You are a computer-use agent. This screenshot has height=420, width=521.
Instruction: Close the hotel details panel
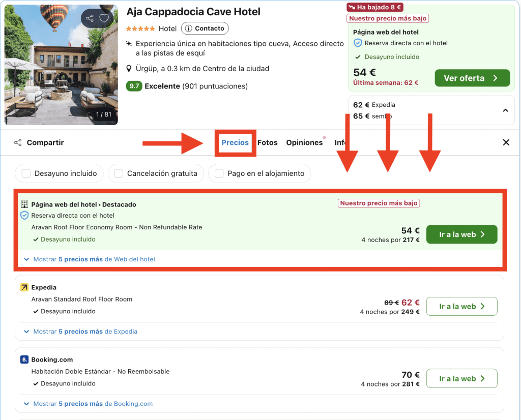[506, 143]
